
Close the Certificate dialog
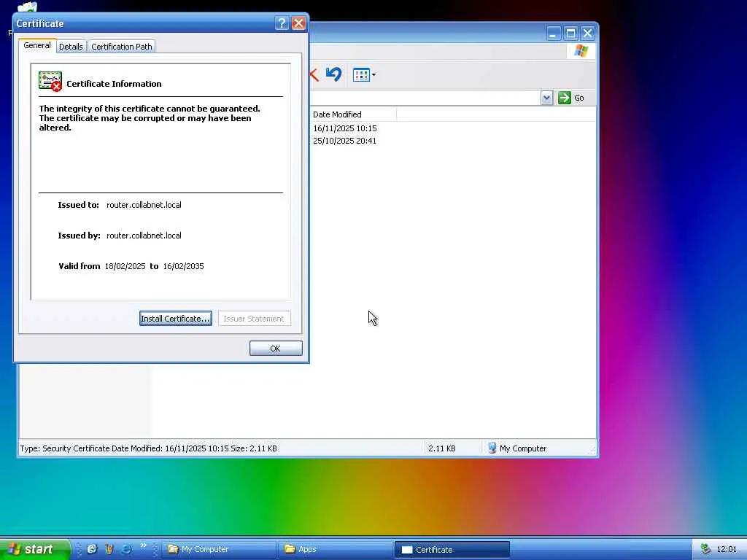point(298,23)
